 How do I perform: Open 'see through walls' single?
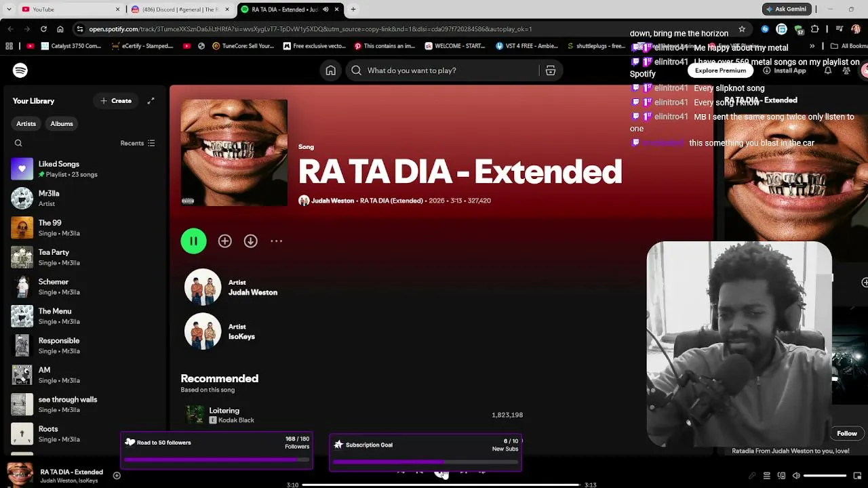[85, 405]
